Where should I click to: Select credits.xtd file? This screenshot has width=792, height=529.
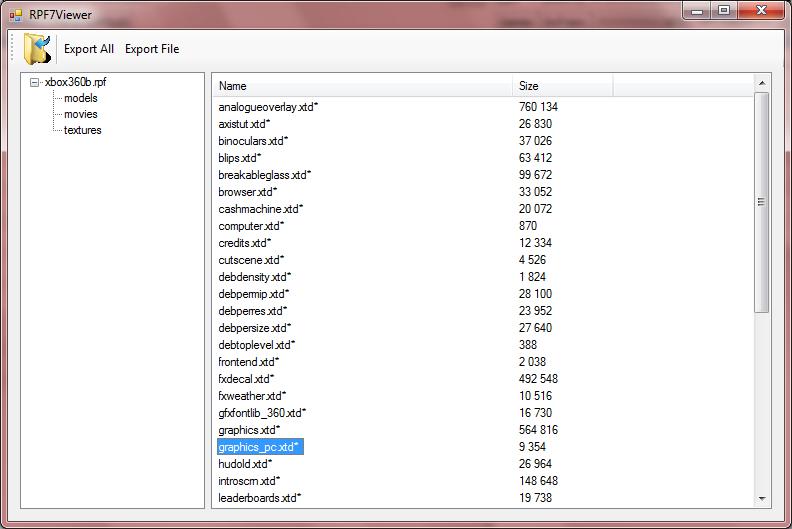click(244, 243)
